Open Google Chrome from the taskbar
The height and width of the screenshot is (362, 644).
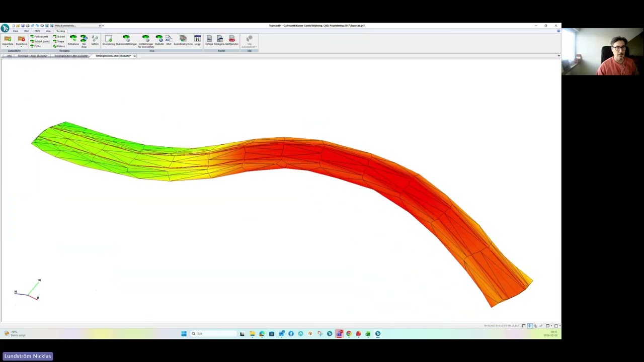[349, 333]
